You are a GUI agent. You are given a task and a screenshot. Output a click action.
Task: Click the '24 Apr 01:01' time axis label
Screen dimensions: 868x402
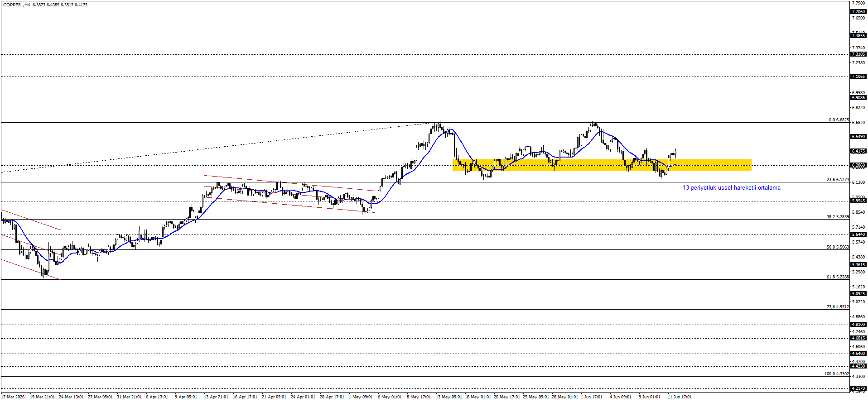pyautogui.click(x=303, y=397)
